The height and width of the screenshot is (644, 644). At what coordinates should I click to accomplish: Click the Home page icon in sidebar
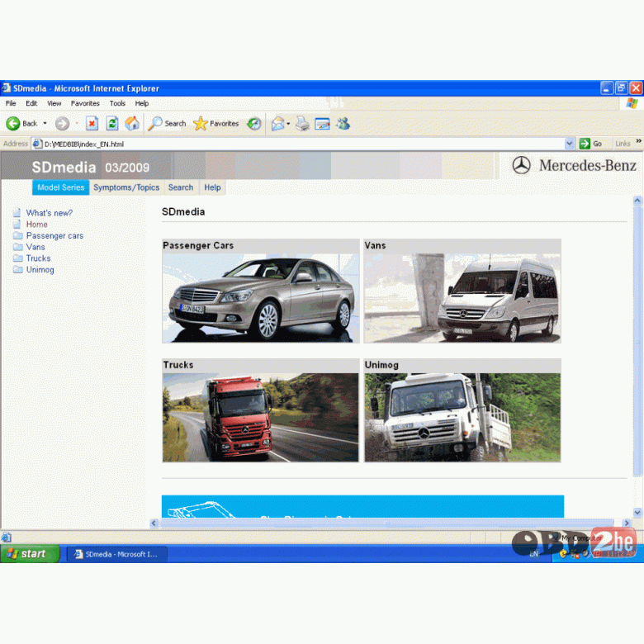(17, 224)
